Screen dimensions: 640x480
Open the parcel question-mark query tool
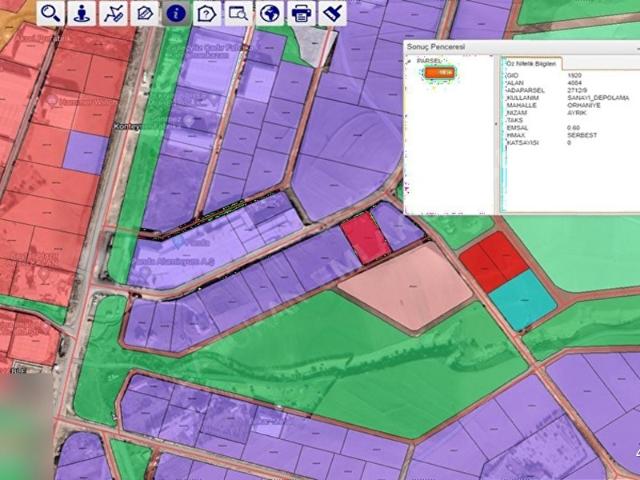tap(207, 13)
